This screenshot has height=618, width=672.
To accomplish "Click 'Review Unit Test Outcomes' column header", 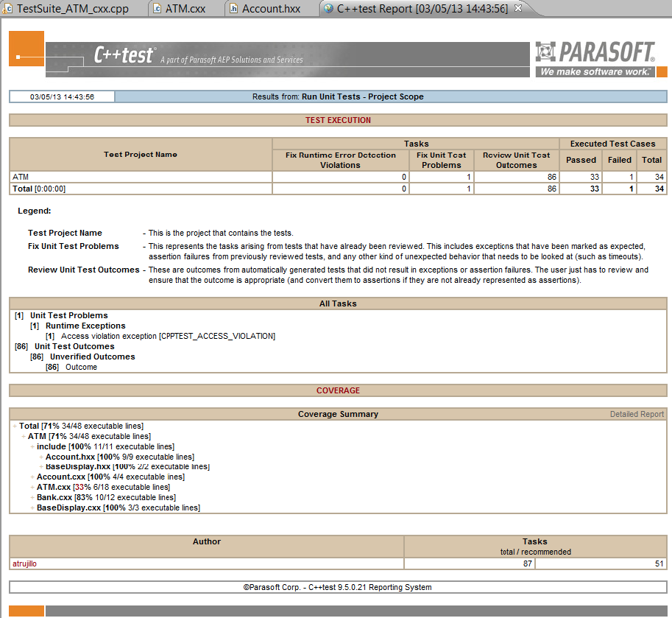I will coord(517,160).
